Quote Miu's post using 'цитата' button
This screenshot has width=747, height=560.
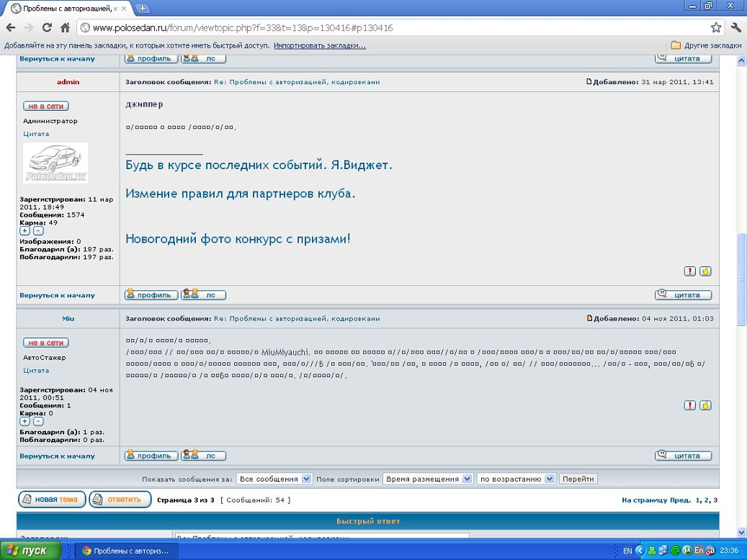click(x=683, y=456)
